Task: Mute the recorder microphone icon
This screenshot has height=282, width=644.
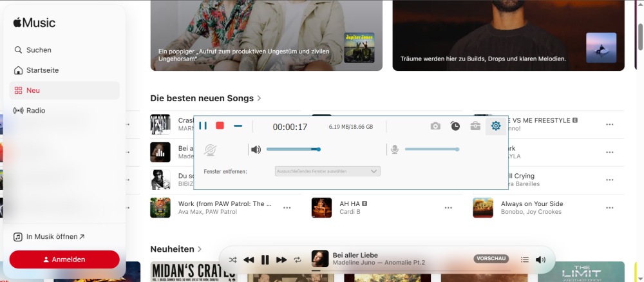Action: [x=395, y=149]
